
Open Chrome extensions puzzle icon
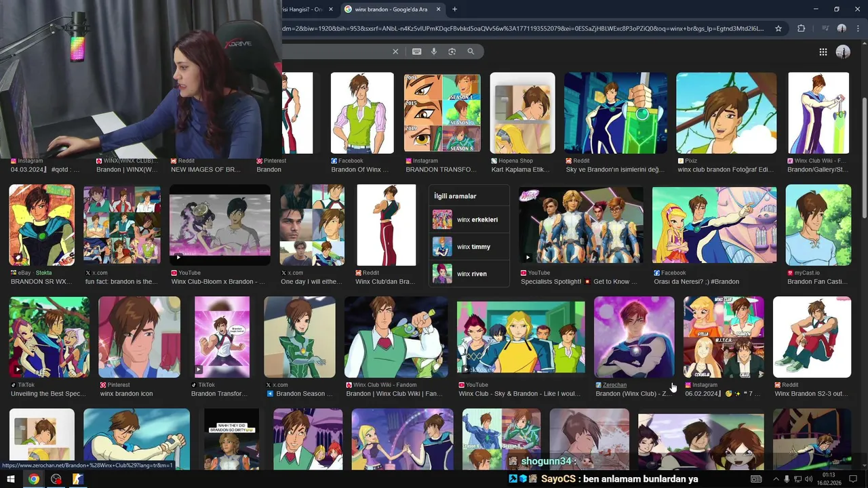click(x=802, y=28)
